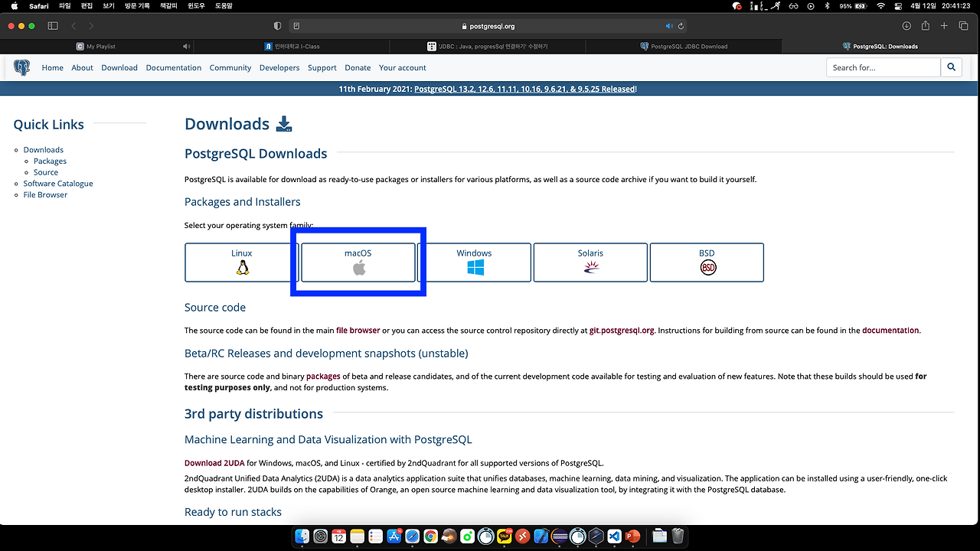Open Xcode in the dock

coord(541,536)
